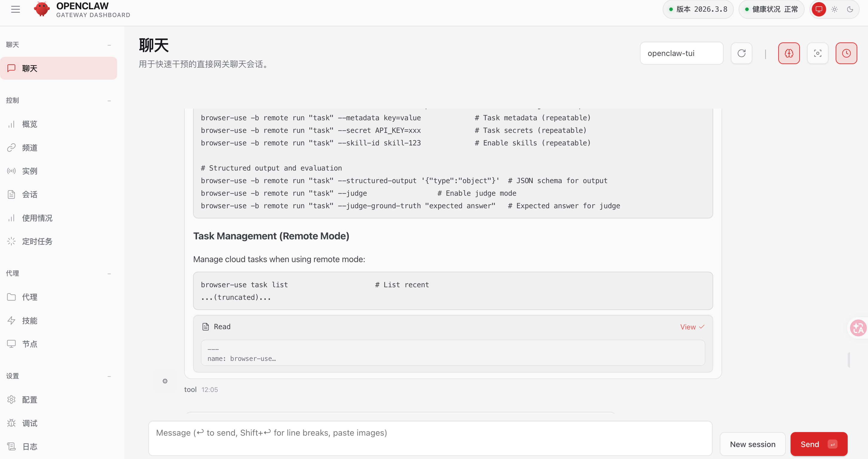Open the 定时任务 cron page
The height and width of the screenshot is (459, 868).
pyautogui.click(x=37, y=241)
